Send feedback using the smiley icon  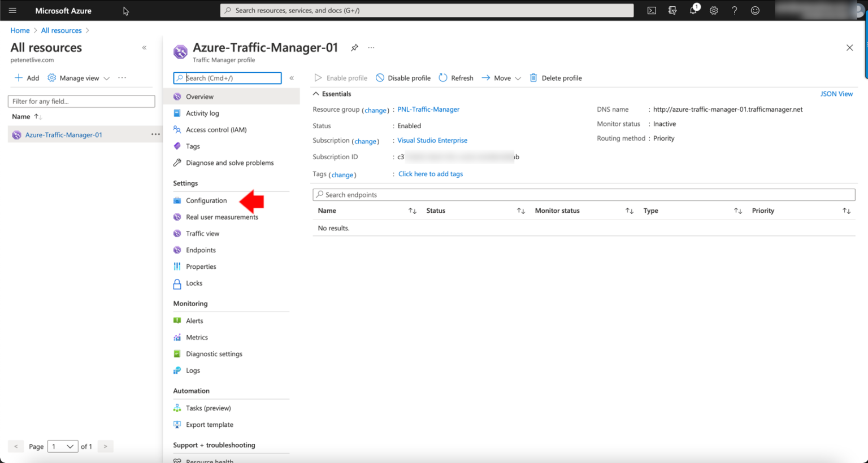point(755,10)
